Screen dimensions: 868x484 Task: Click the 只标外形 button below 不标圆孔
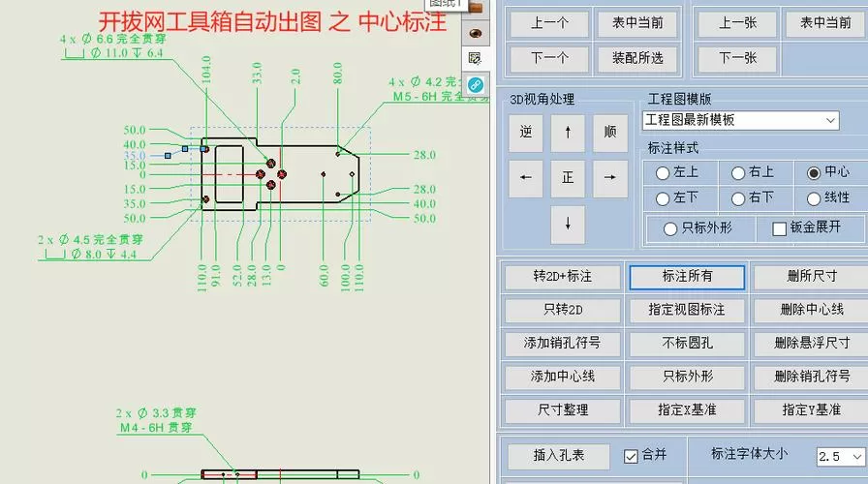pos(687,378)
